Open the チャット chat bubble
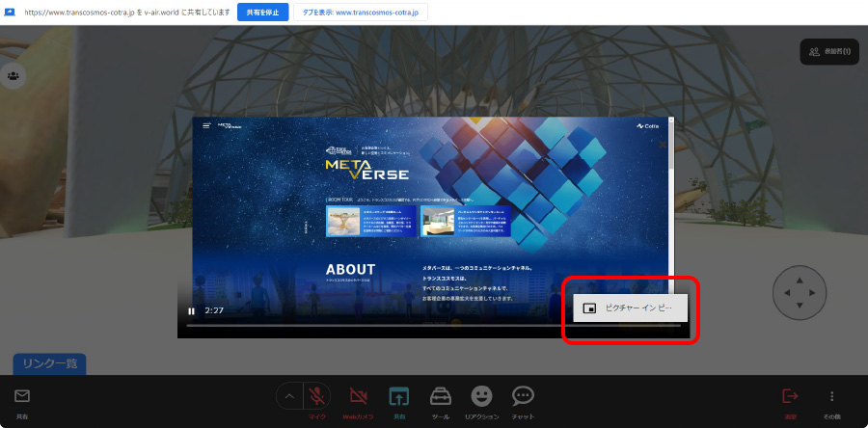 [523, 396]
